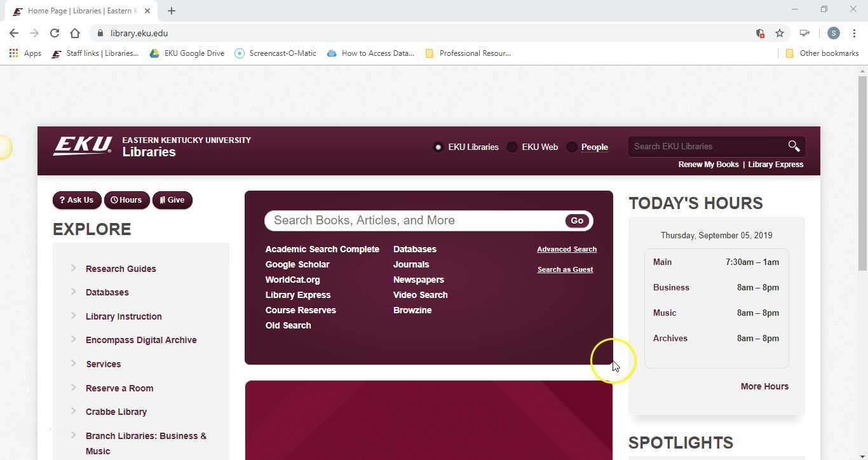868x460 pixels.
Task: Open the maroon spotlight banner image
Action: [x=429, y=420]
